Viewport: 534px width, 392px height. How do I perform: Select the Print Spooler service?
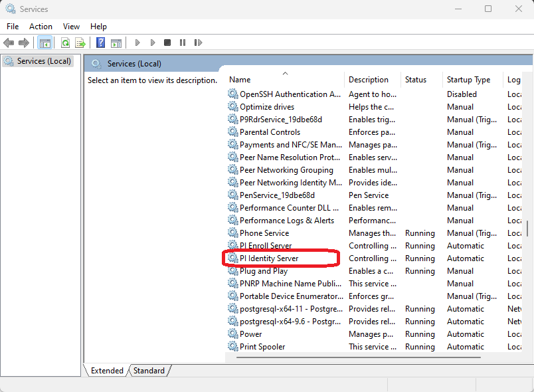pos(262,347)
